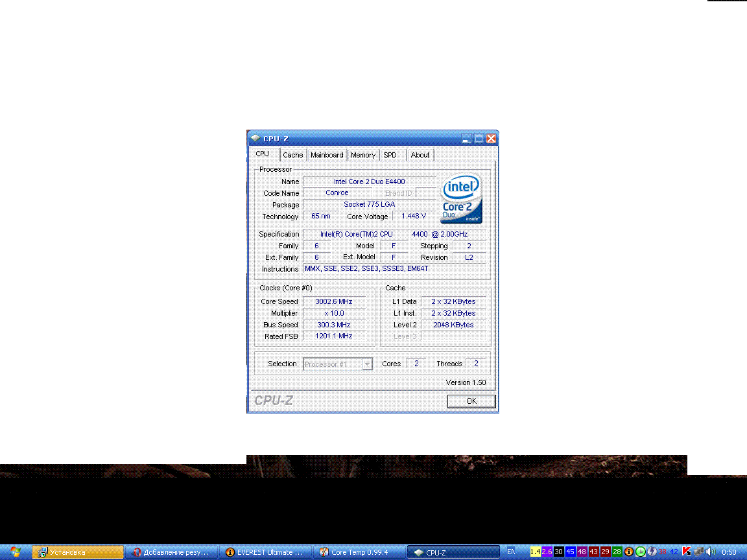Click the OK button in CPU-Z
The image size is (747, 560).
pyautogui.click(x=471, y=401)
